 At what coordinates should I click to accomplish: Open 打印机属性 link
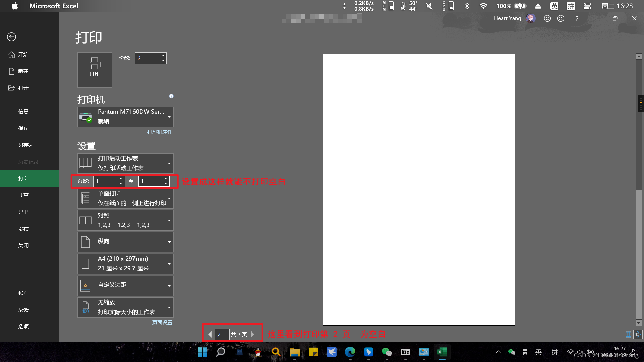pyautogui.click(x=160, y=132)
